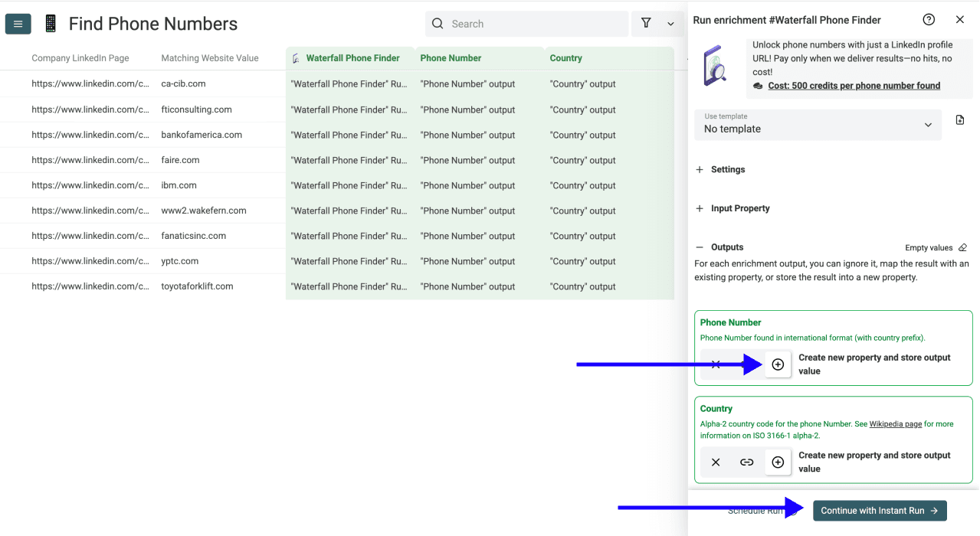Open the help question mark icon
Image resolution: width=980 pixels, height=536 pixels.
[929, 19]
